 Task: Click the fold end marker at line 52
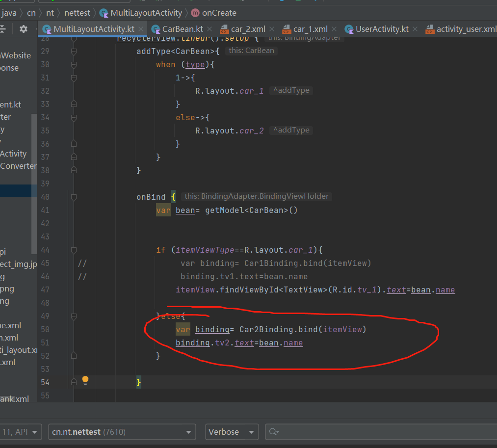[74, 356]
